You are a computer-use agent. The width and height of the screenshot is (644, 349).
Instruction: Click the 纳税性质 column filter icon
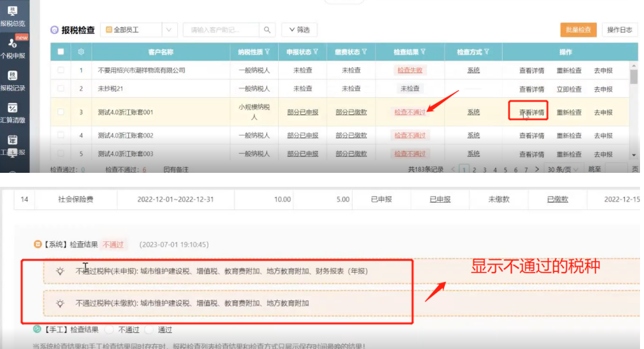click(267, 52)
